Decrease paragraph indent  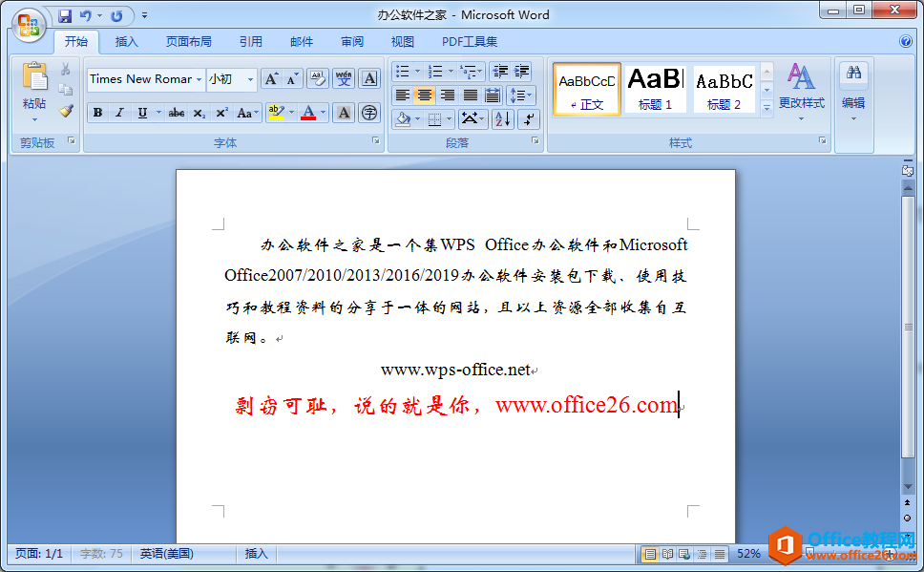tap(500, 72)
